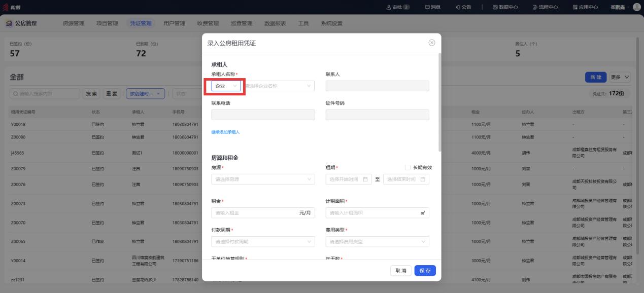Expand the 请选择费用类型 dropdown

point(377,242)
